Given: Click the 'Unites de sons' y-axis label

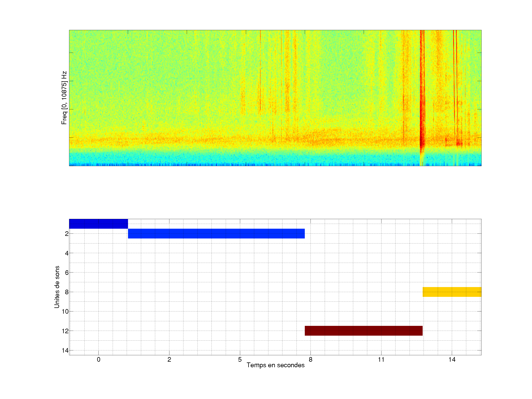Looking at the screenshot, I should (x=57, y=287).
